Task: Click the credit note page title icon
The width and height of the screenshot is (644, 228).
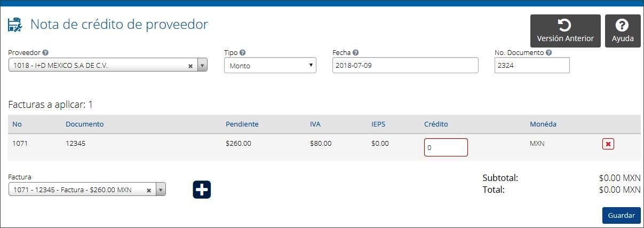Action: [15, 25]
